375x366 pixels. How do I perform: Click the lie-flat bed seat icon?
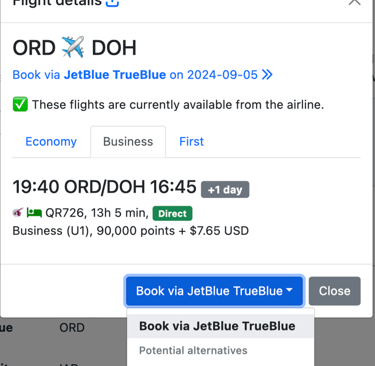(x=34, y=212)
